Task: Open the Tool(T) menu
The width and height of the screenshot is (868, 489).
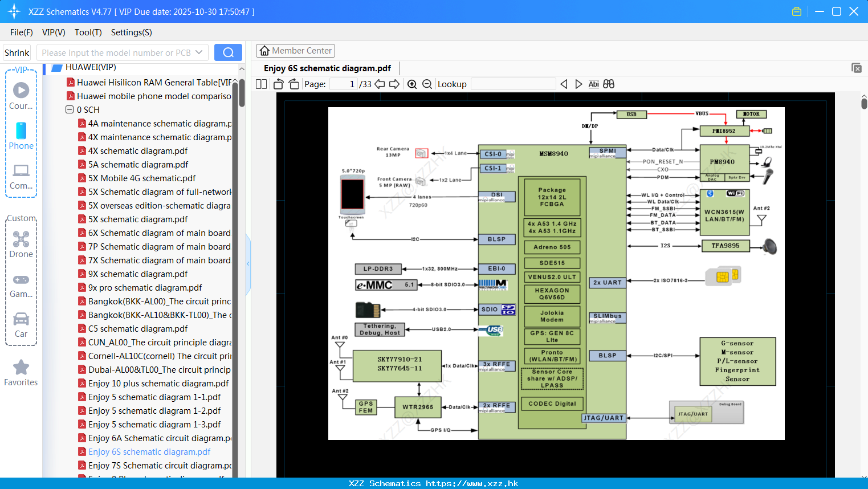Action: pos(88,32)
